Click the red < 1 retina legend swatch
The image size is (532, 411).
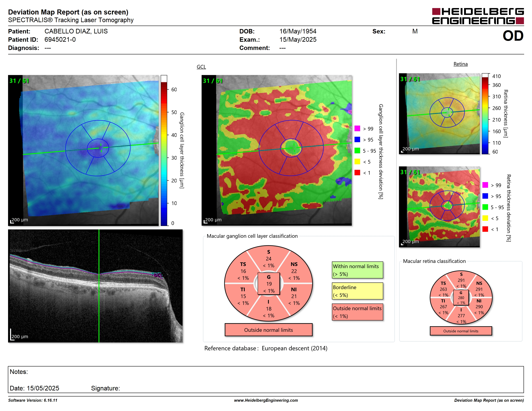tap(485, 229)
